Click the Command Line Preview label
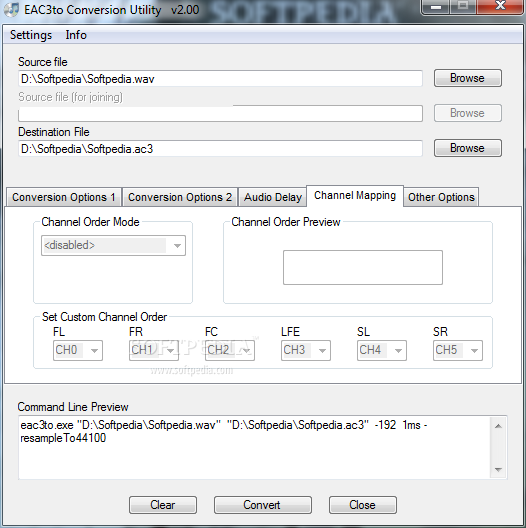Screen dimensions: 526x528 (73, 407)
